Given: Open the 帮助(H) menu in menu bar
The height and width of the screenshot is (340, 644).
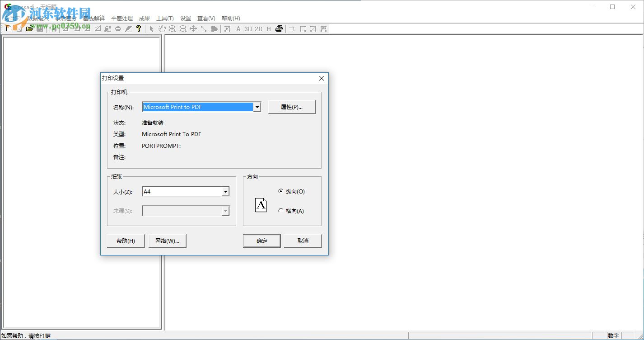Looking at the screenshot, I should click(x=231, y=19).
